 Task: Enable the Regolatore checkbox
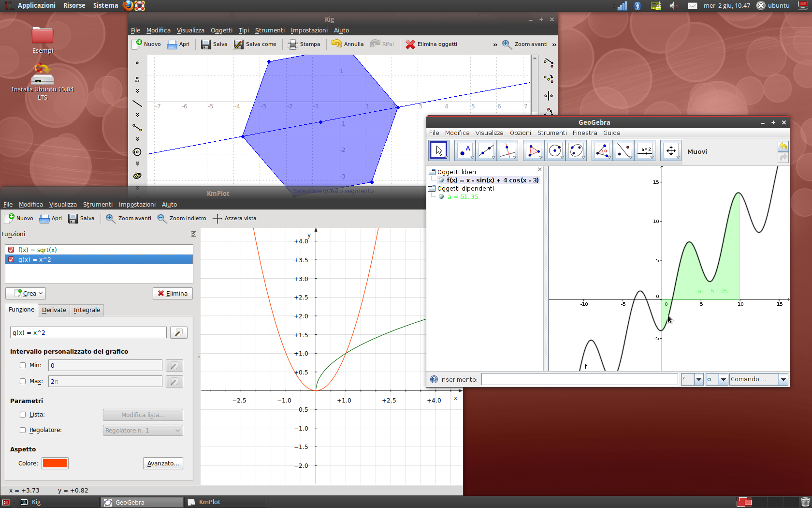[x=23, y=430]
